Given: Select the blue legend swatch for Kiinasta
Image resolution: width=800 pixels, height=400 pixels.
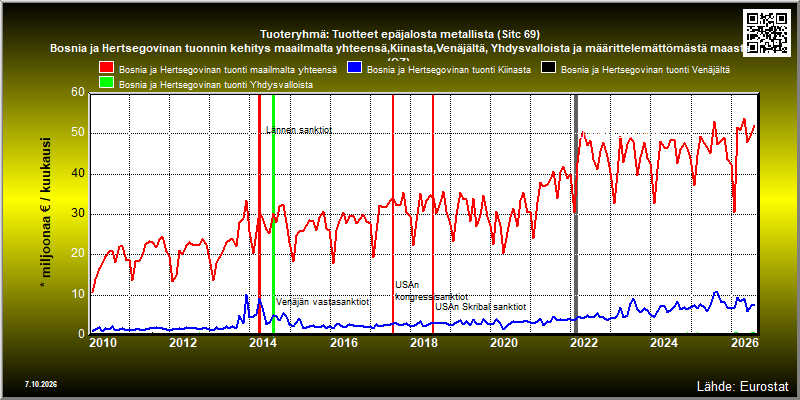Looking at the screenshot, I should 354,69.
